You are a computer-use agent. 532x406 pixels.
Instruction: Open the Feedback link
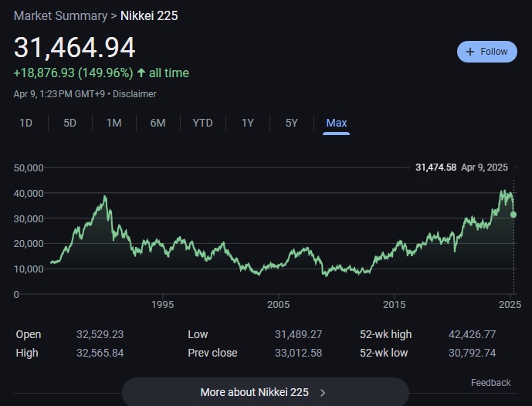pyautogui.click(x=490, y=383)
